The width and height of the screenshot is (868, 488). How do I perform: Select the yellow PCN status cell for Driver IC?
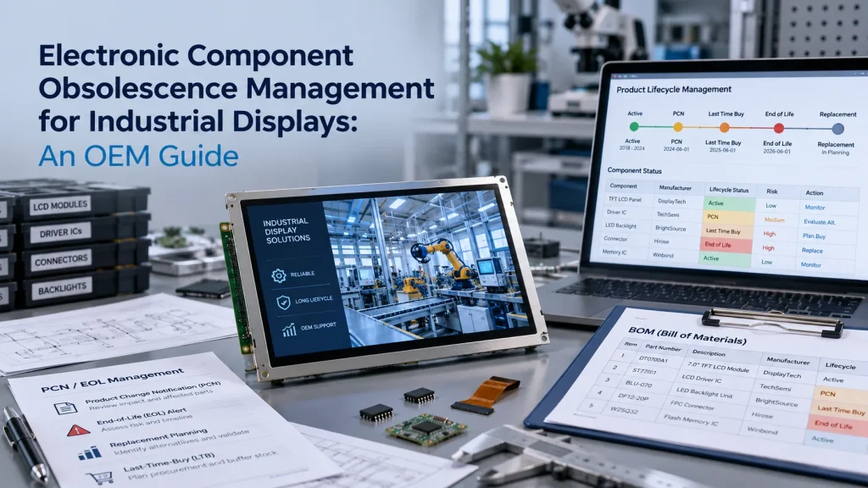(728, 218)
